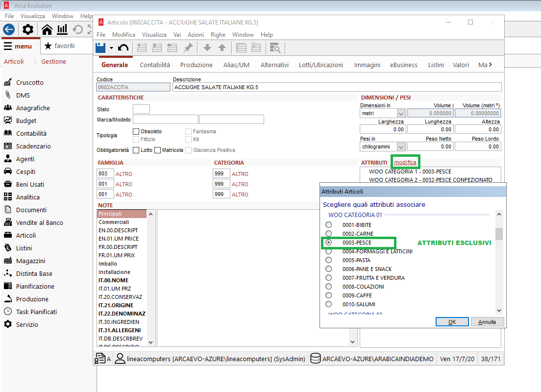Click the Descrizione text field
This screenshot has height=392, width=541.
coord(337,87)
